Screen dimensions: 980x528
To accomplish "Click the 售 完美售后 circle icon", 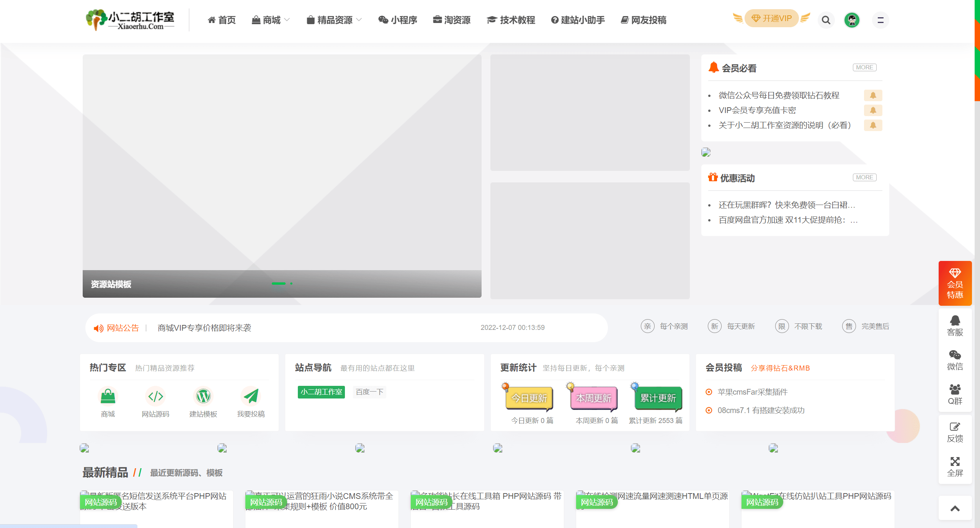I will coord(849,326).
